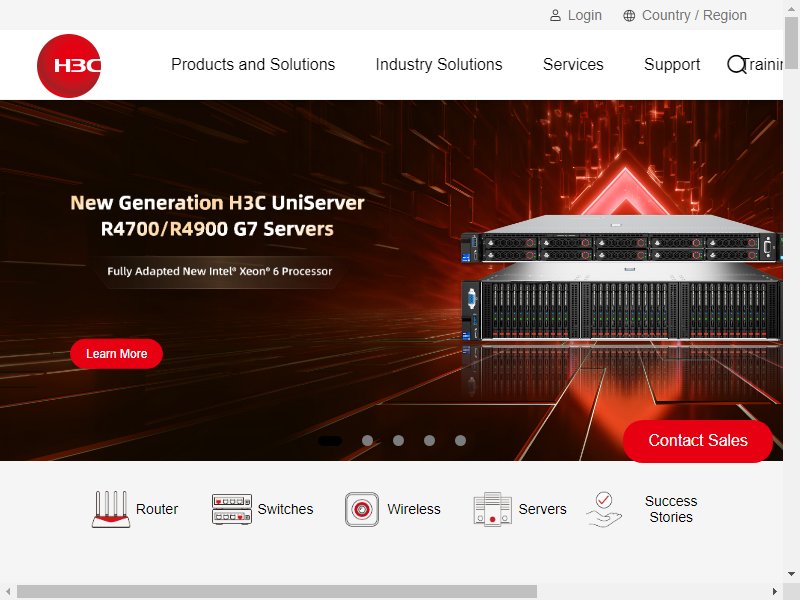The width and height of the screenshot is (800, 600).
Task: Select the Router icon
Action: coord(111,509)
